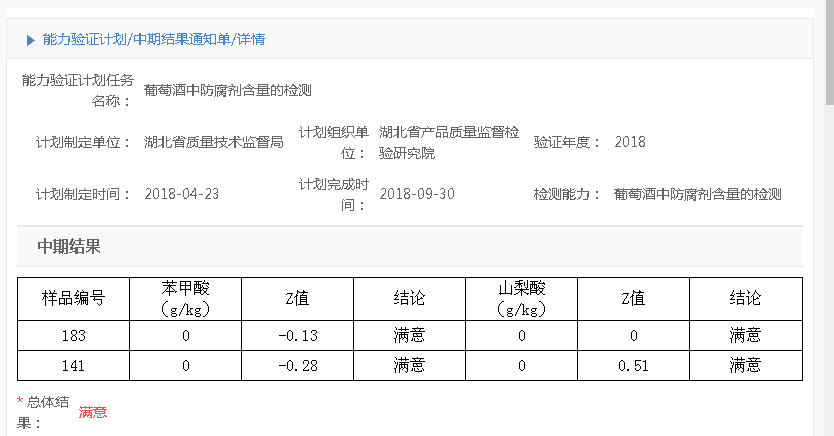Click the vertical scrollbar thumb on the right
Image resolution: width=834 pixels, height=436 pixels.
pos(828,60)
